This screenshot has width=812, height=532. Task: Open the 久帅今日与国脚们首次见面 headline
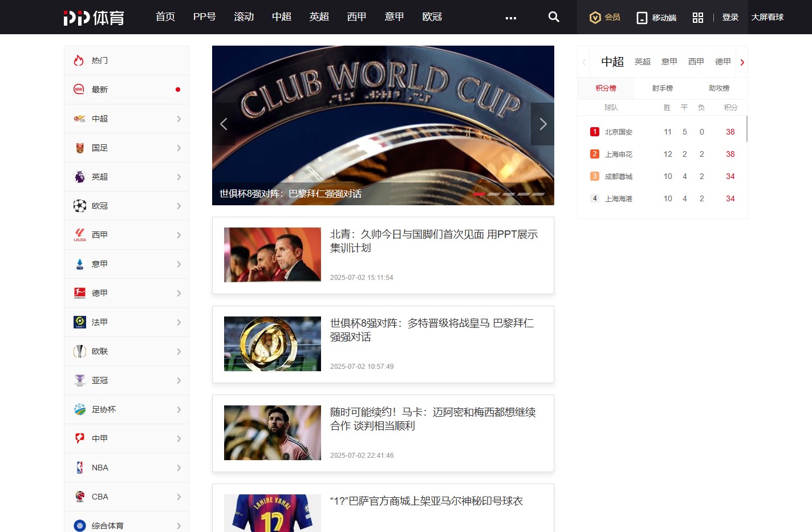[x=434, y=241]
